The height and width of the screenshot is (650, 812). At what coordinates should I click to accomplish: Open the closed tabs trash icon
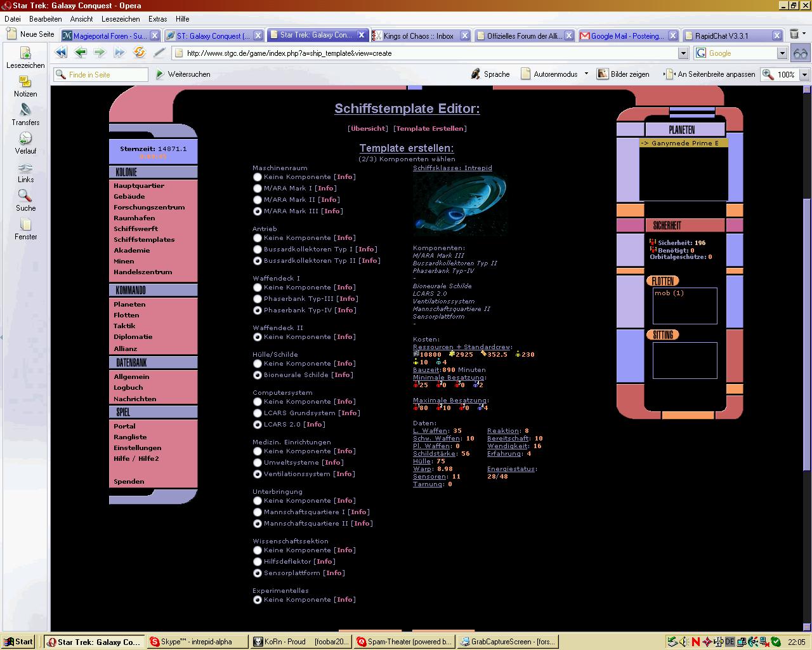point(794,36)
